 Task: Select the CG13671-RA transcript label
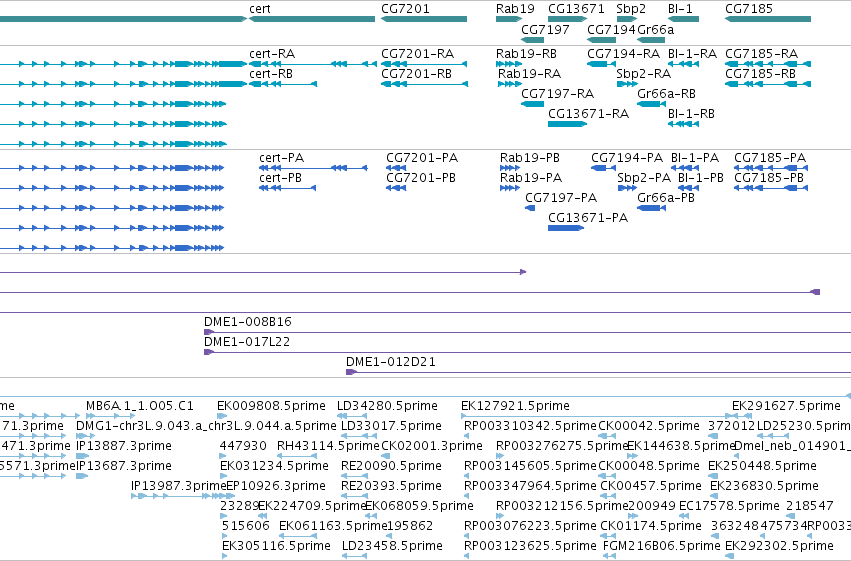pos(588,114)
